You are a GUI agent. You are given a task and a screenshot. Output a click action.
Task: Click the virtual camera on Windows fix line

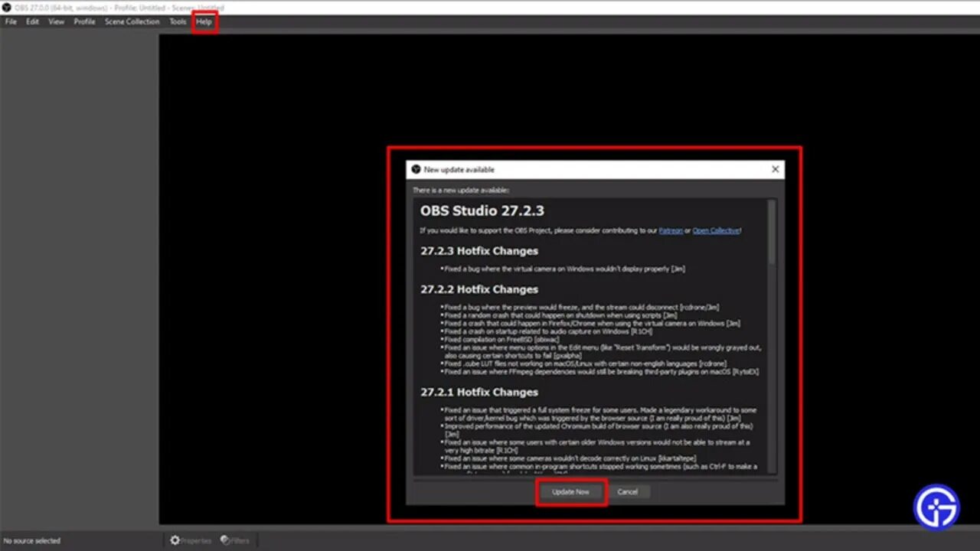click(563, 269)
